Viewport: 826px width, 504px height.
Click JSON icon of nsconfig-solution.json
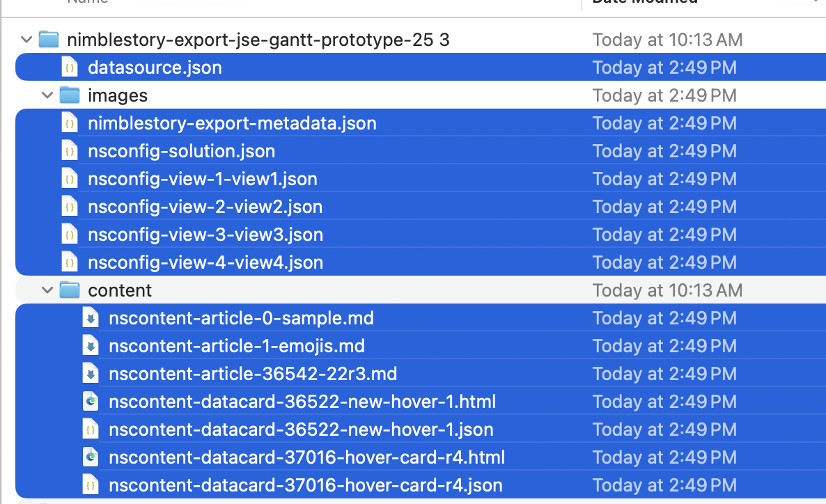pyautogui.click(x=70, y=151)
